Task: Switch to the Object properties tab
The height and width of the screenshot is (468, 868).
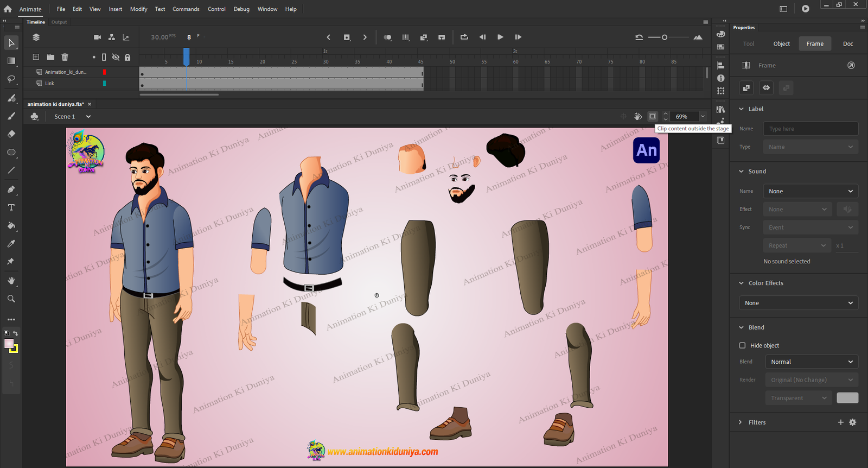Action: [x=782, y=44]
